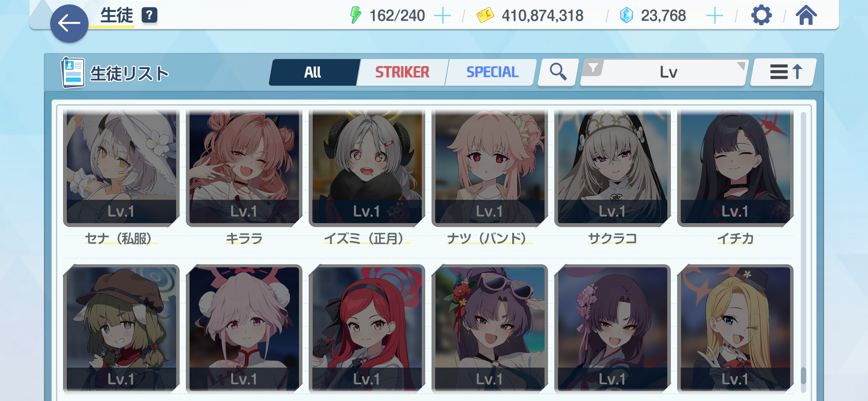Click the dropdown corner arrow near Lv
Viewport: 868px width, 401px height.
coord(741,66)
